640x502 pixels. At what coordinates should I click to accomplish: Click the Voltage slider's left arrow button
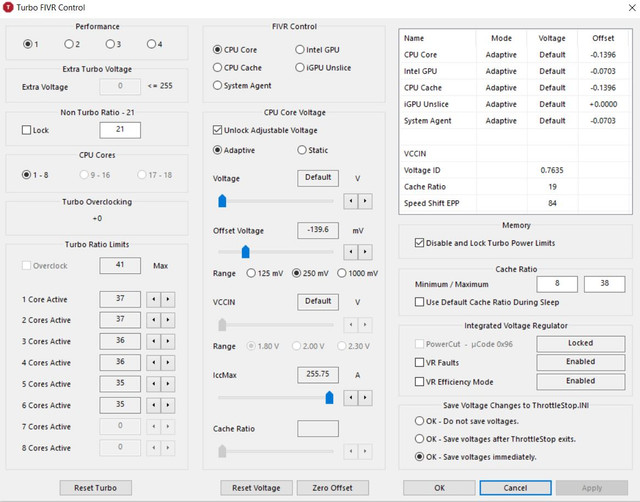[x=351, y=201]
